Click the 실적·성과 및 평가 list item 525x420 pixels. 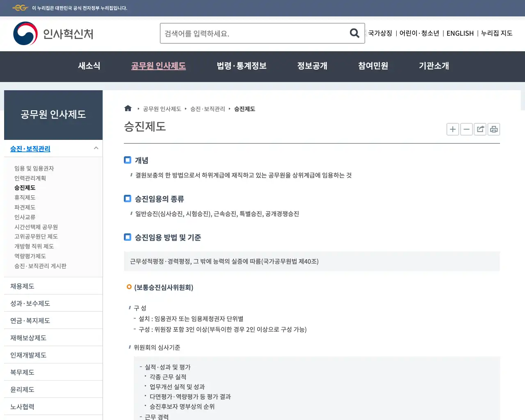(x=167, y=367)
